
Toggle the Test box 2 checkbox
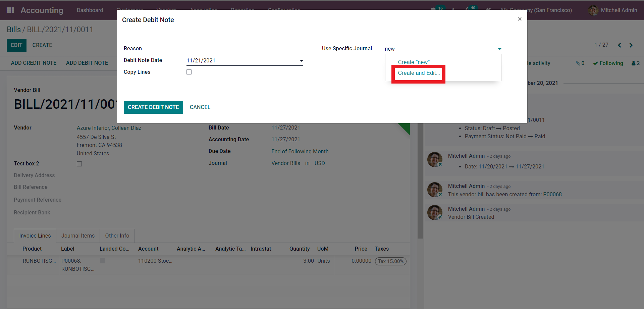(x=79, y=164)
